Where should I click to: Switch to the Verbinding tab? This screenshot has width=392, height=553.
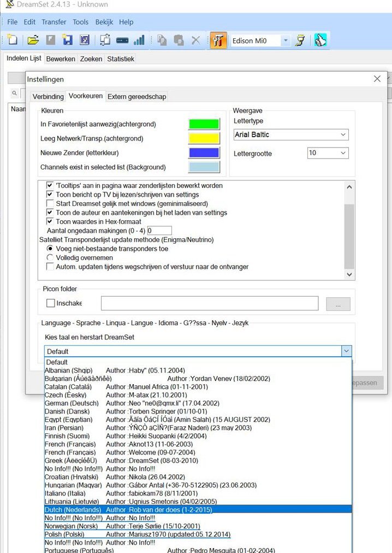coord(48,97)
